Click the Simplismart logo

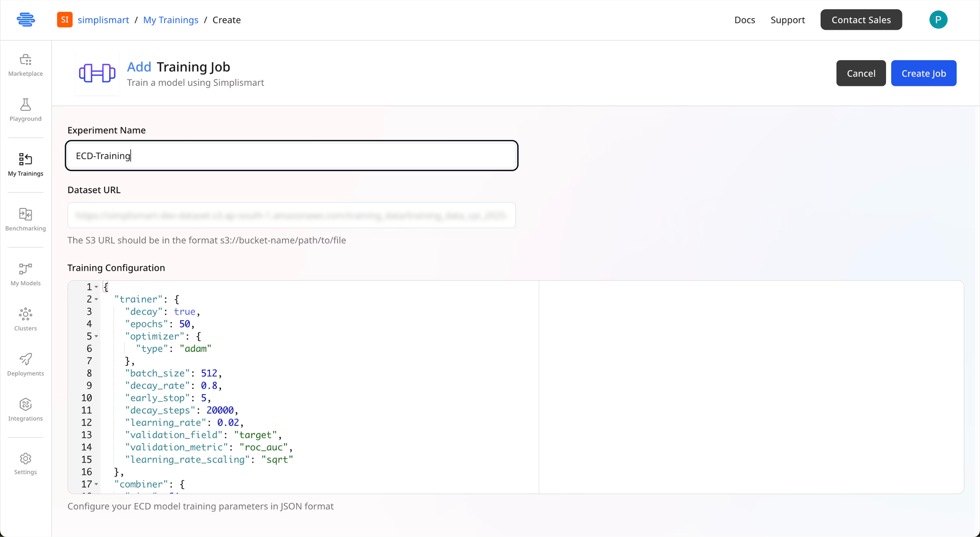(x=26, y=19)
